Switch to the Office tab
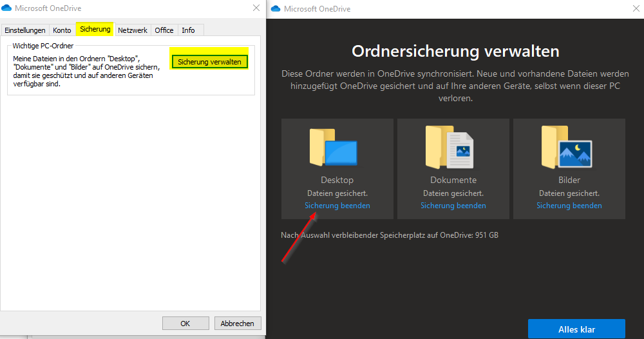Viewport: 644px width, 339px height. coord(164,30)
